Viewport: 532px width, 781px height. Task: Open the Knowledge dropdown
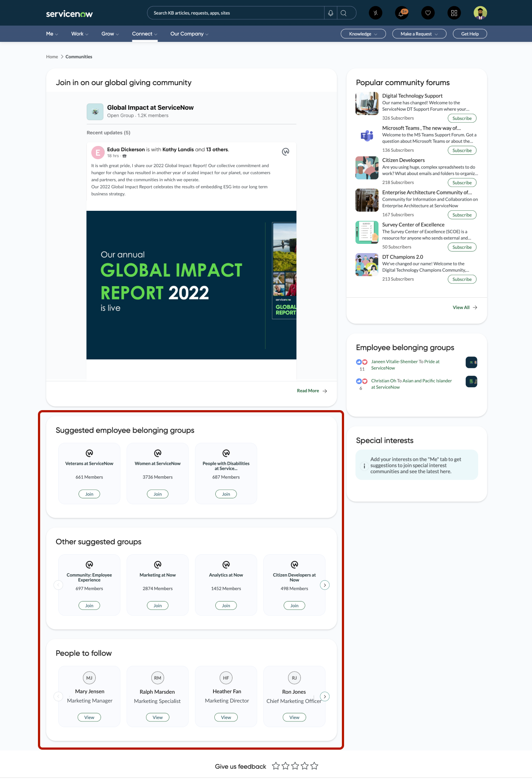(363, 34)
